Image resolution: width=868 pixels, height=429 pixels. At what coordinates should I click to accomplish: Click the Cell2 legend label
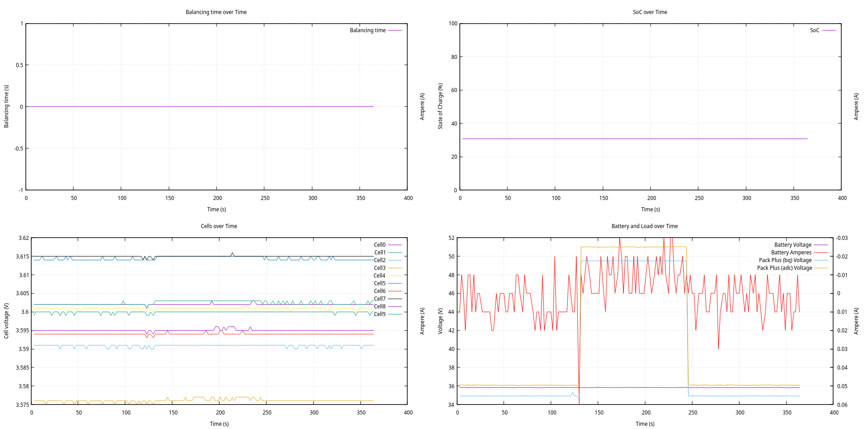(380, 260)
